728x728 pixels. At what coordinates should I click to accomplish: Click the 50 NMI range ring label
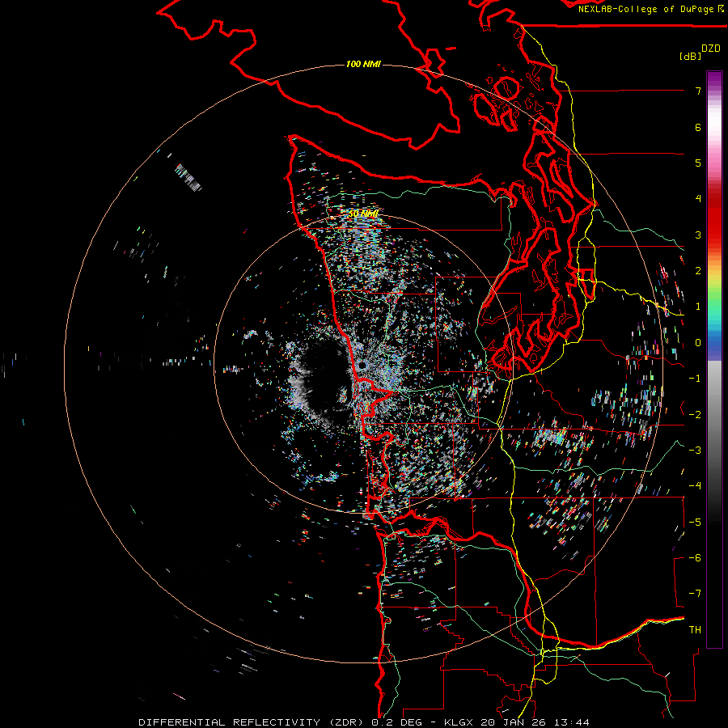(363, 214)
